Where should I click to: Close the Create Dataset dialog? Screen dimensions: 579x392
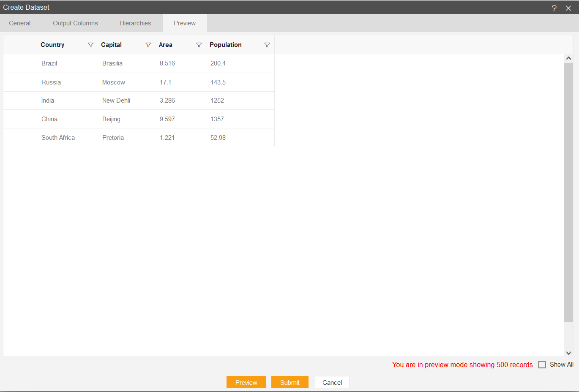568,8
